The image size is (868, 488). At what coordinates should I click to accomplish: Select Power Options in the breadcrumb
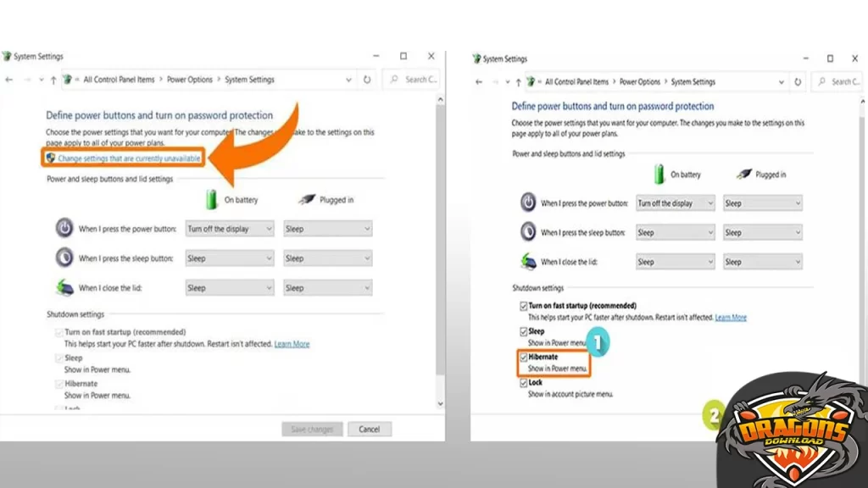click(189, 79)
